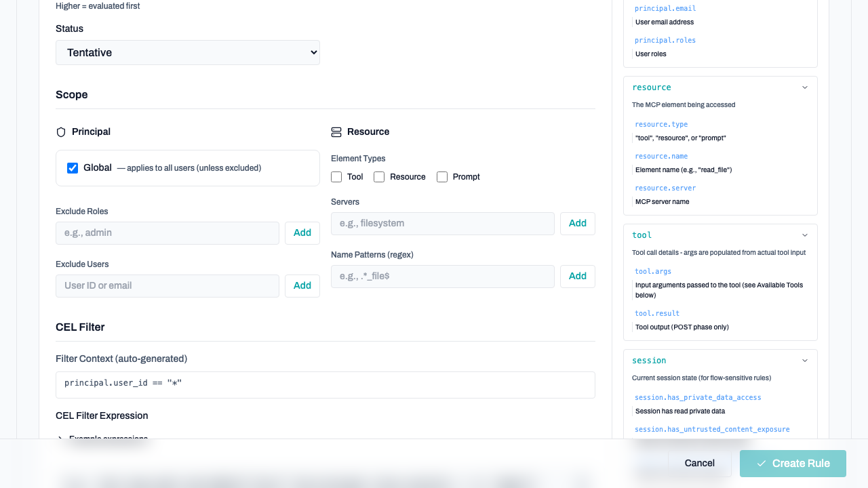Collapse the session reference section chevron

coord(805,361)
